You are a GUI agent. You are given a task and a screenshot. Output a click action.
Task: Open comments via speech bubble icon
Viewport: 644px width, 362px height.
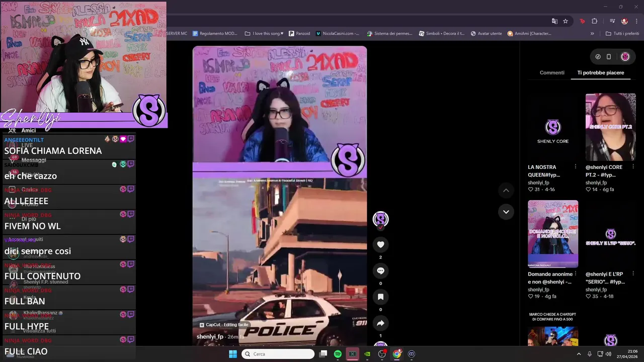tap(380, 271)
